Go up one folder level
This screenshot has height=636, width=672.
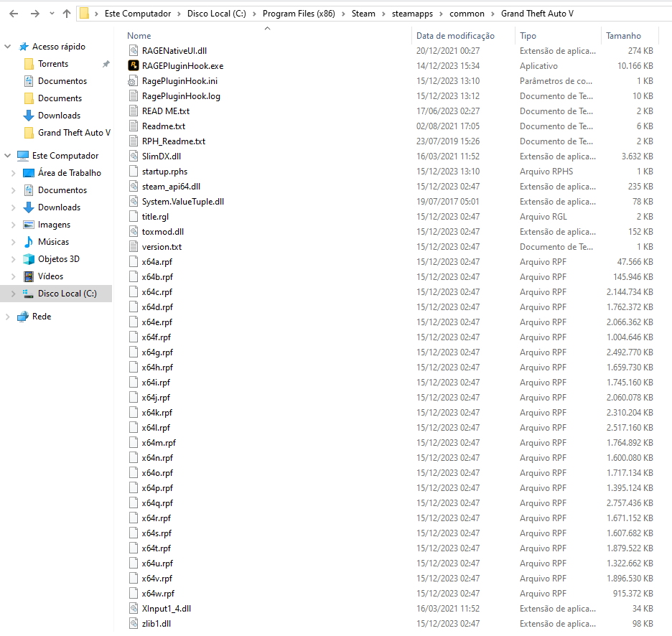(67, 14)
